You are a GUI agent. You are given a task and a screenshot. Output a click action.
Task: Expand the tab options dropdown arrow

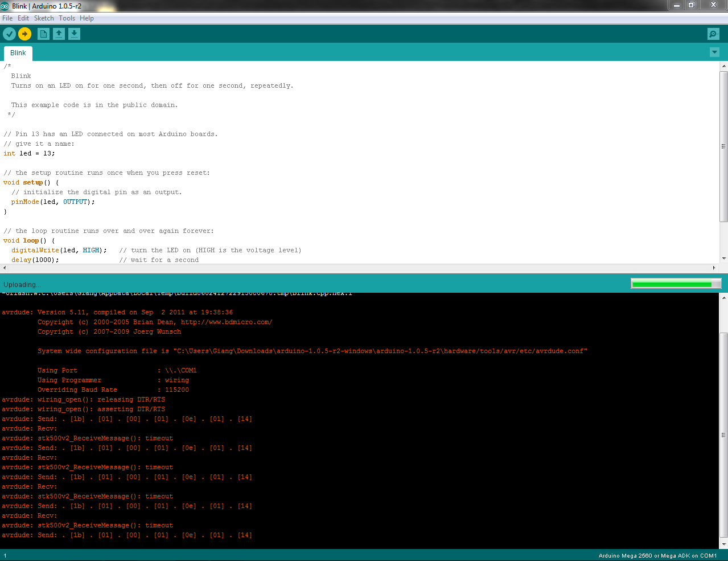point(715,52)
